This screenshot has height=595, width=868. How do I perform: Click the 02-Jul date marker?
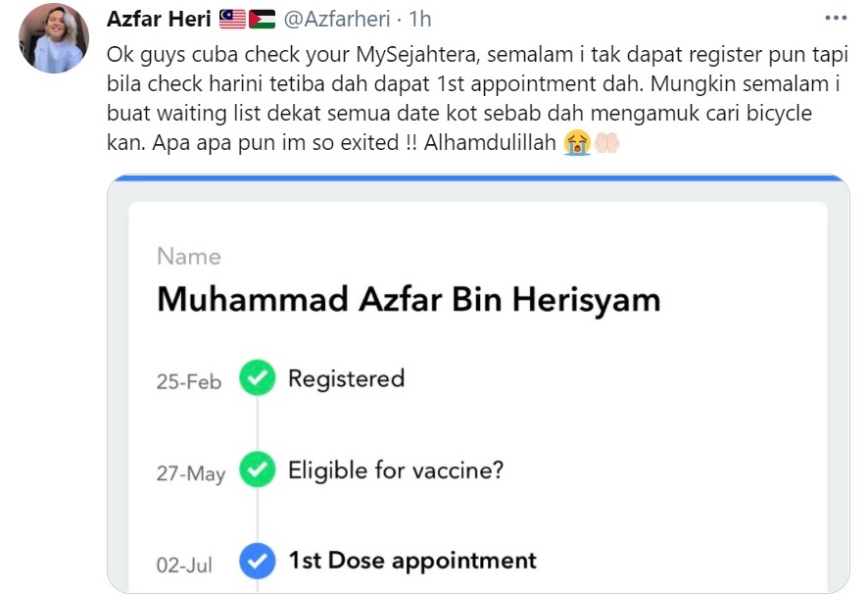[184, 565]
